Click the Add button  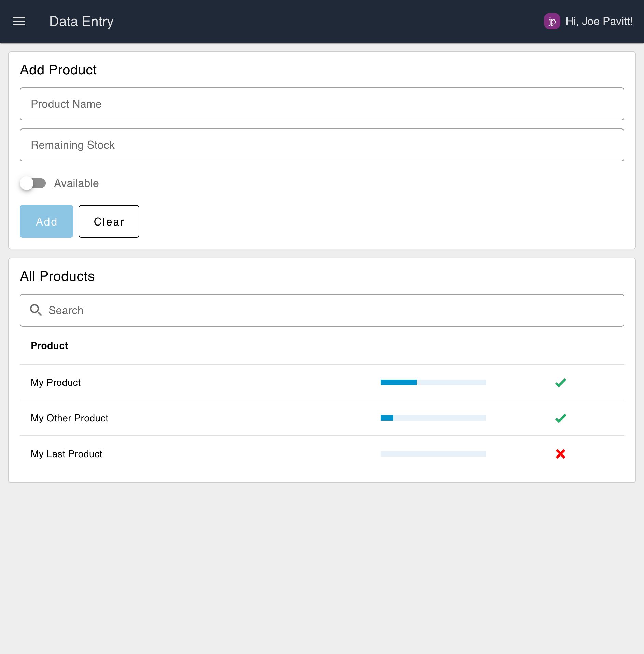click(x=46, y=221)
